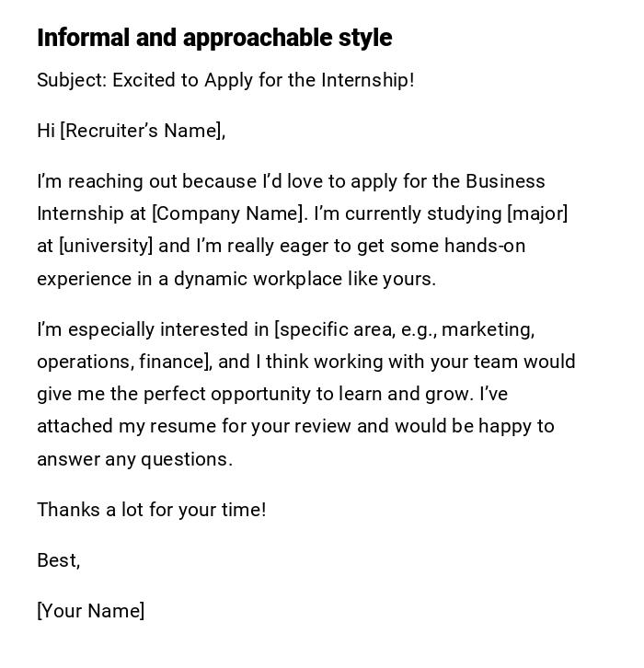644x668 pixels.
Task: Click the "Thanks a lot for your time!" line
Action: (x=151, y=510)
